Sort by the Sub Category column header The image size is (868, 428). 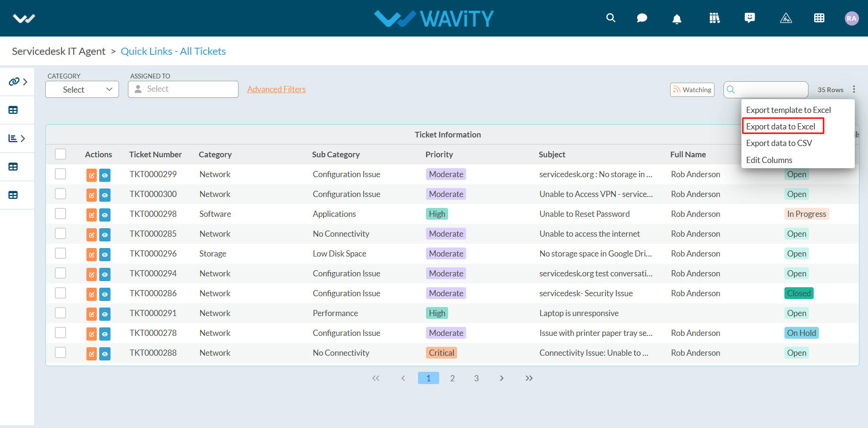pos(336,154)
